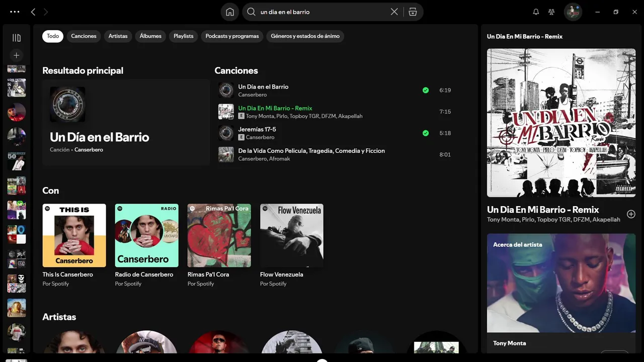Clear the search text with X
This screenshot has width=644, height=362.
coord(394,12)
